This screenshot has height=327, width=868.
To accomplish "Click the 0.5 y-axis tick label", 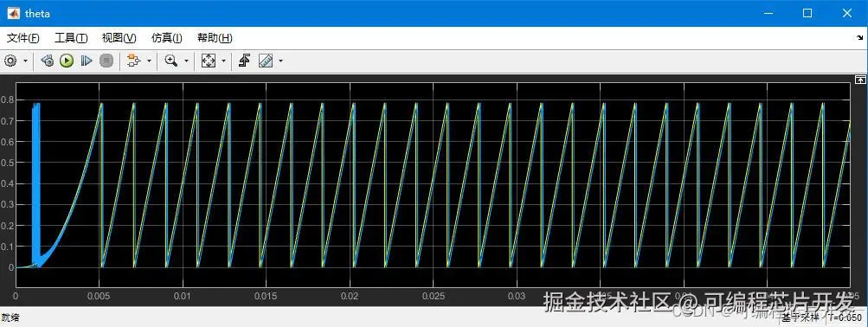I will [x=7, y=163].
